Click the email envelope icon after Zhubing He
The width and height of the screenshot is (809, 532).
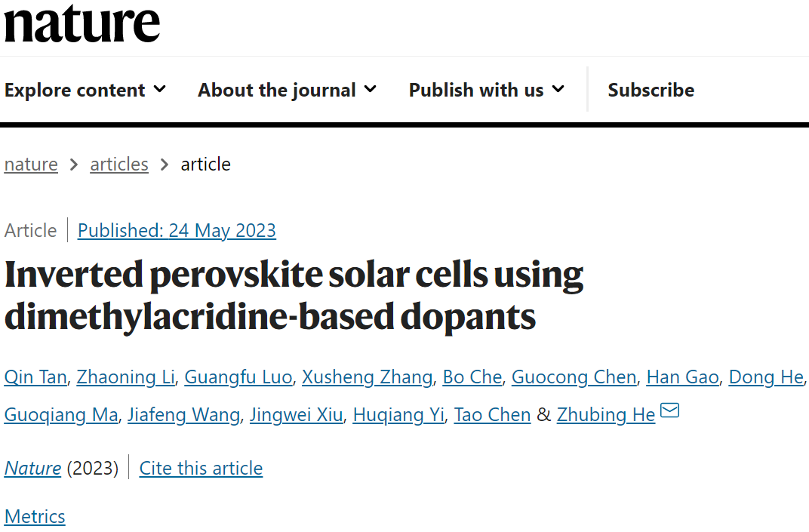669,411
